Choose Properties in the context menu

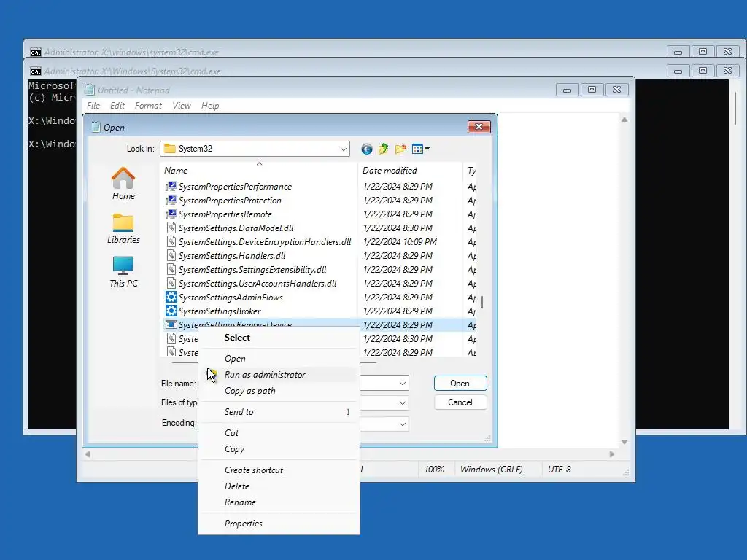click(x=279, y=523)
